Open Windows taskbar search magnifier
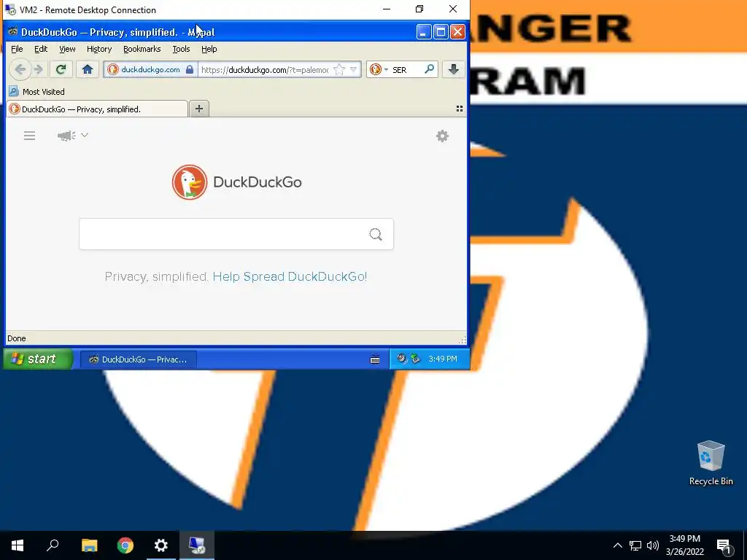The height and width of the screenshot is (560, 747). [x=53, y=545]
